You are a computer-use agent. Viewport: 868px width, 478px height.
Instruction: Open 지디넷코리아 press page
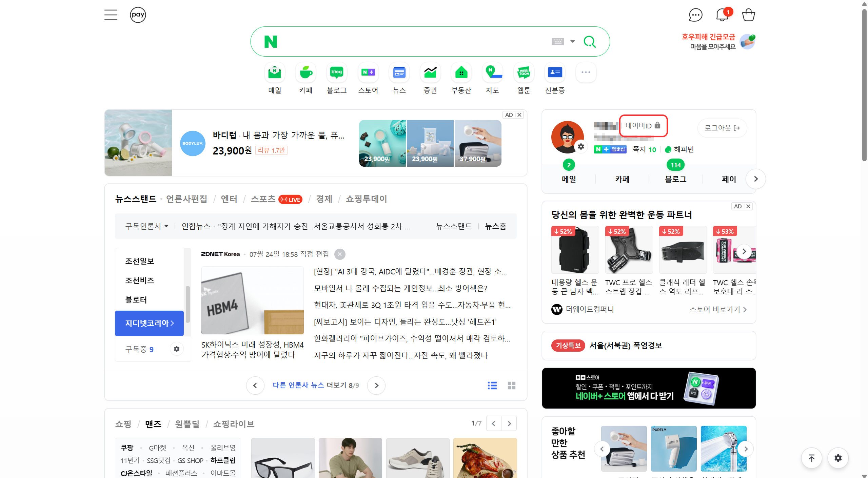pyautogui.click(x=149, y=323)
